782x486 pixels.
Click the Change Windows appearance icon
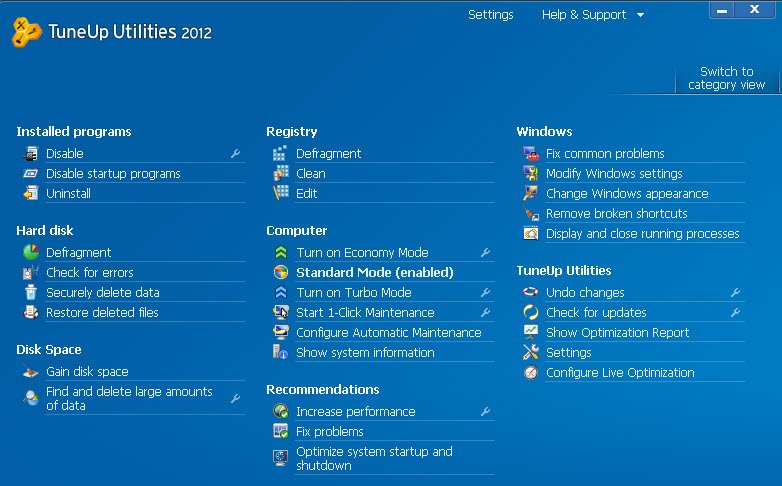tap(531, 193)
